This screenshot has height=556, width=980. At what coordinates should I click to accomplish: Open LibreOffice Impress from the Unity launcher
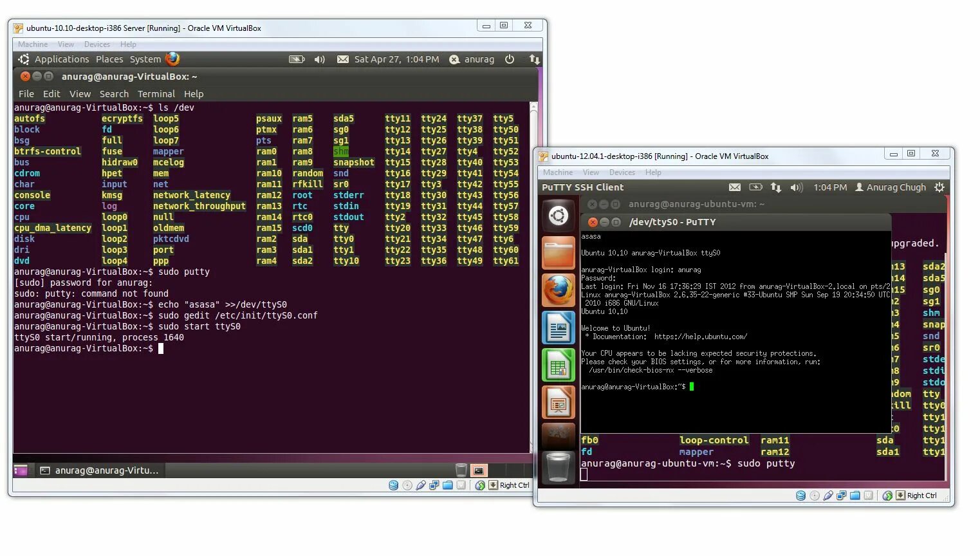(558, 402)
